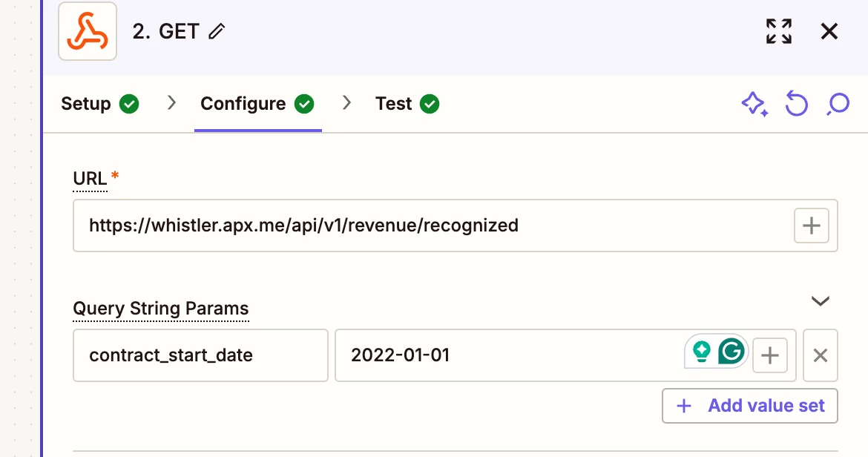
Task: Select the Configure tab
Action: (257, 103)
